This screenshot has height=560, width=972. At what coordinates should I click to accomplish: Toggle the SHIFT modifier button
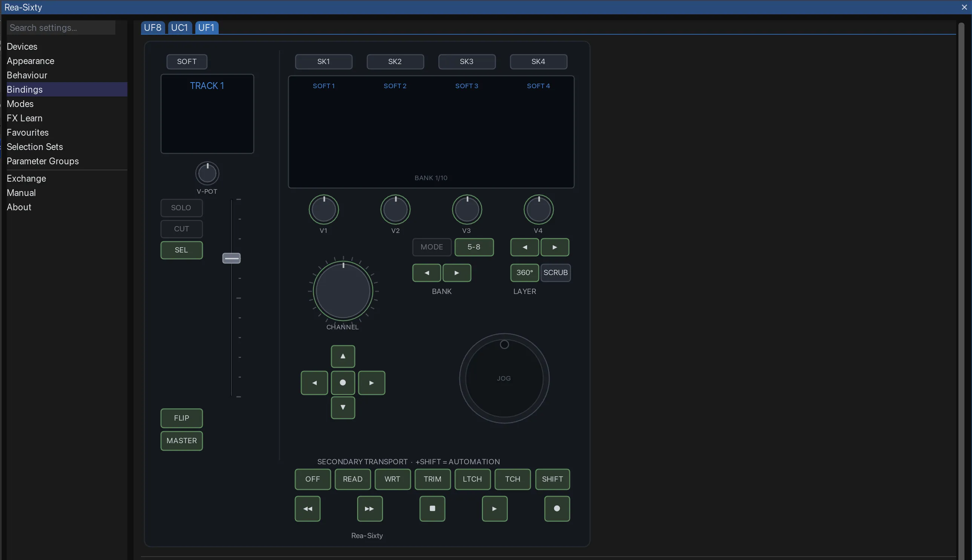coord(552,479)
